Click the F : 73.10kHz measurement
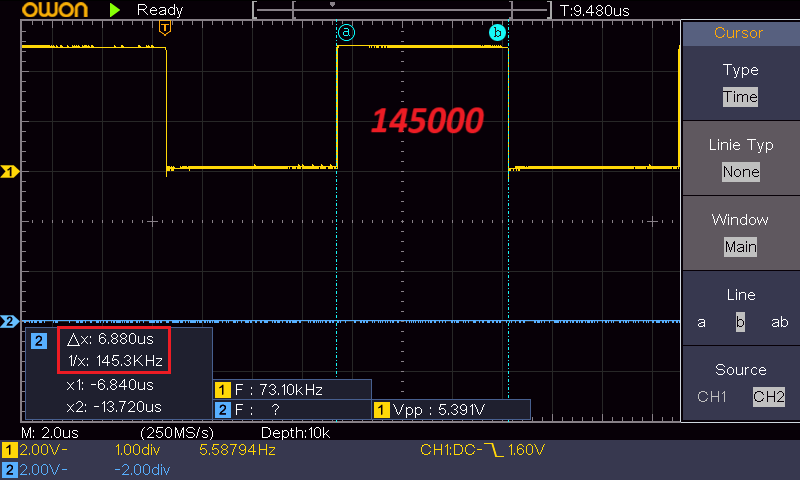This screenshot has width=800, height=480. tap(279, 390)
